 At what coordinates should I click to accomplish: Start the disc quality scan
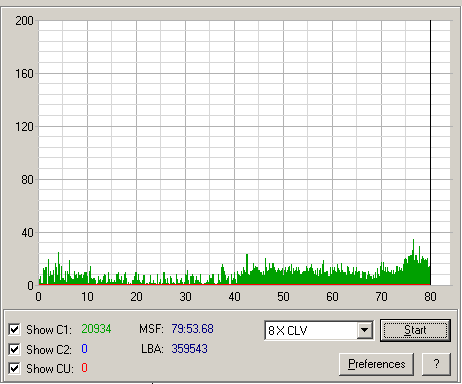coord(415,330)
